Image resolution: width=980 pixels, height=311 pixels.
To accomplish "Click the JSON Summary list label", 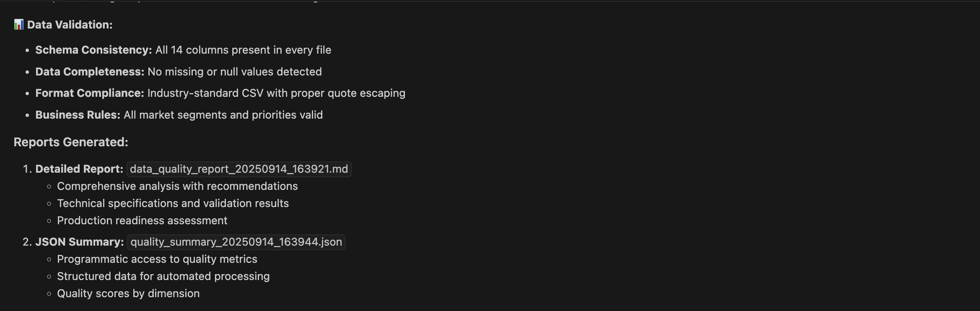I will click(x=80, y=242).
